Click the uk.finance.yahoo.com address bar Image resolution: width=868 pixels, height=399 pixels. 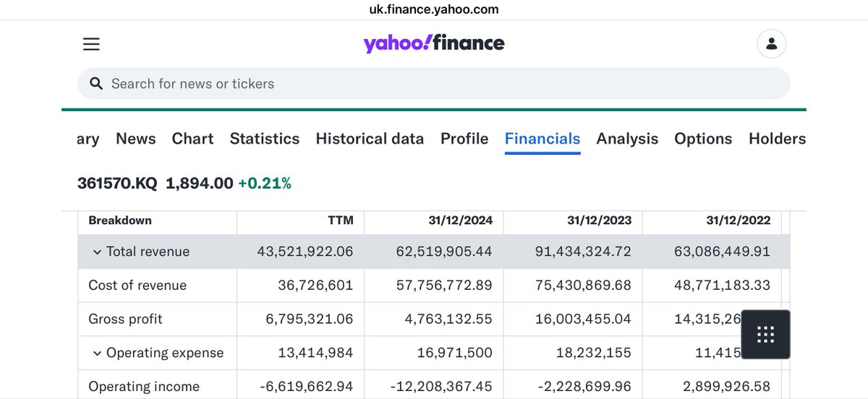click(434, 9)
